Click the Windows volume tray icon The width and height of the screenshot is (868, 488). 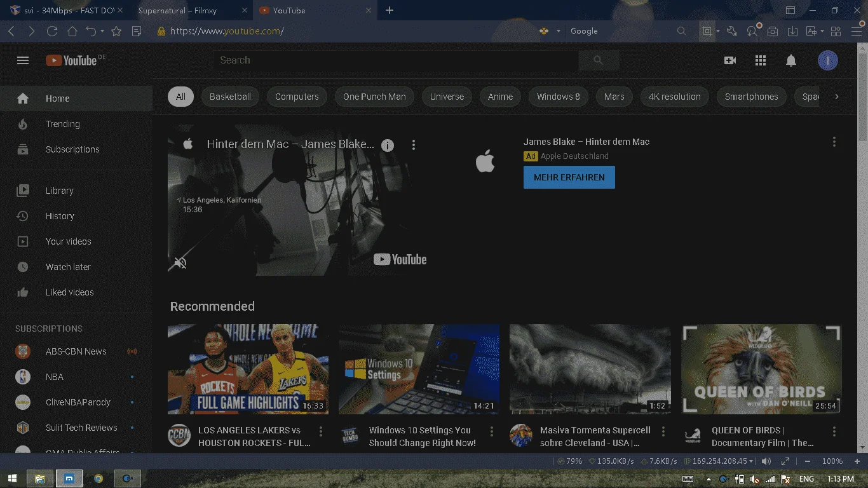point(754,479)
